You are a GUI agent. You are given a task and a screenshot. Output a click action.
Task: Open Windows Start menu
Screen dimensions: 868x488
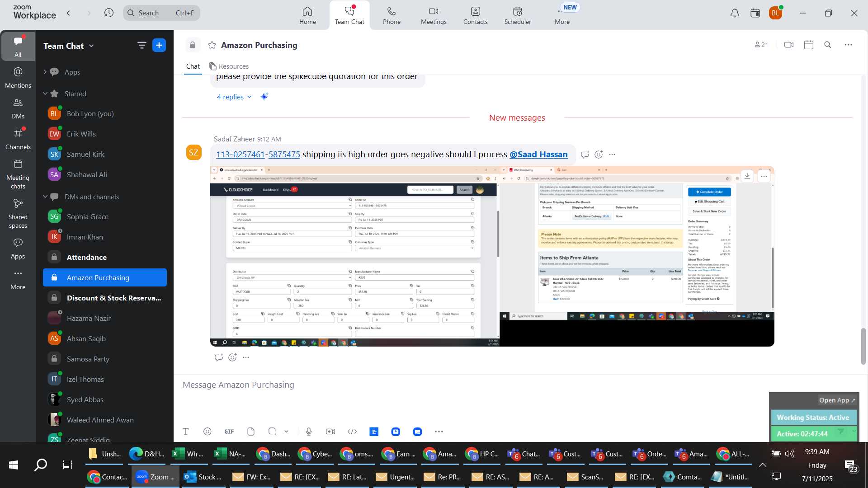14,465
